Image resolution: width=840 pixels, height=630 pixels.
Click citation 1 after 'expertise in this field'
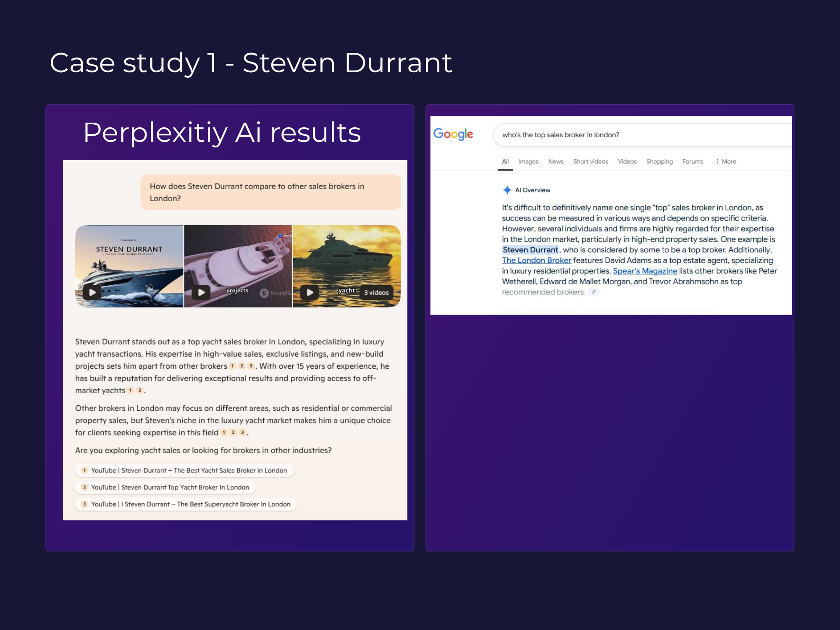[x=224, y=432]
